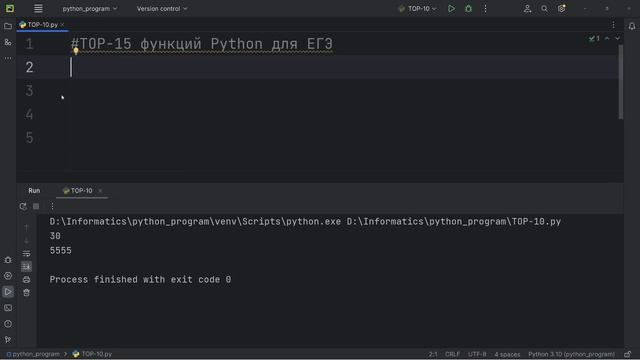640x360 pixels.
Task: Click the 2:1 cursor position indicator
Action: click(433, 354)
